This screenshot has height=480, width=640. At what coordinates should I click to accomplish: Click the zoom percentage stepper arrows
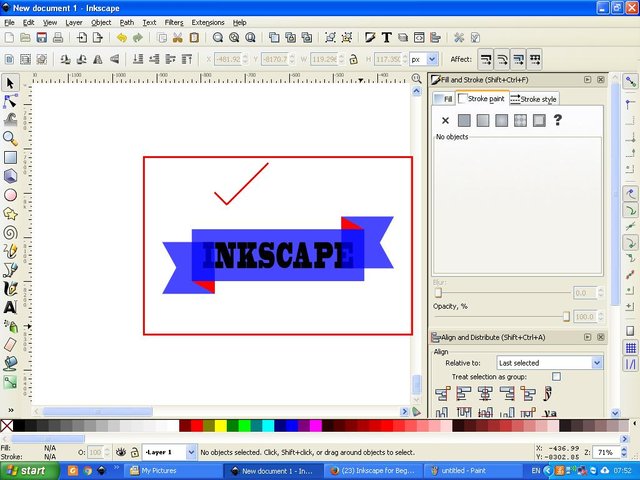(x=624, y=452)
